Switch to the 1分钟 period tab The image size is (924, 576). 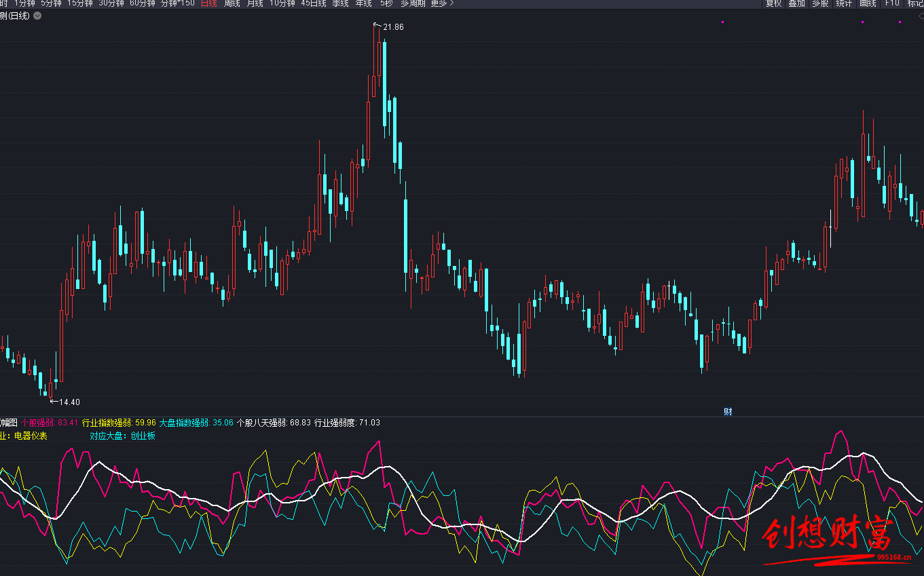[x=24, y=3]
